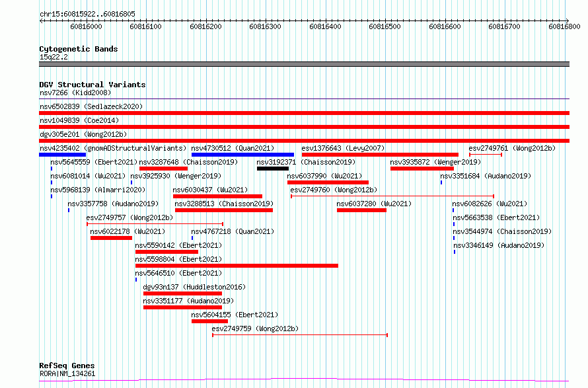Open variant esv2749760 (Wong2012b) label
Screen dimensions: 588x388
tap(334, 190)
